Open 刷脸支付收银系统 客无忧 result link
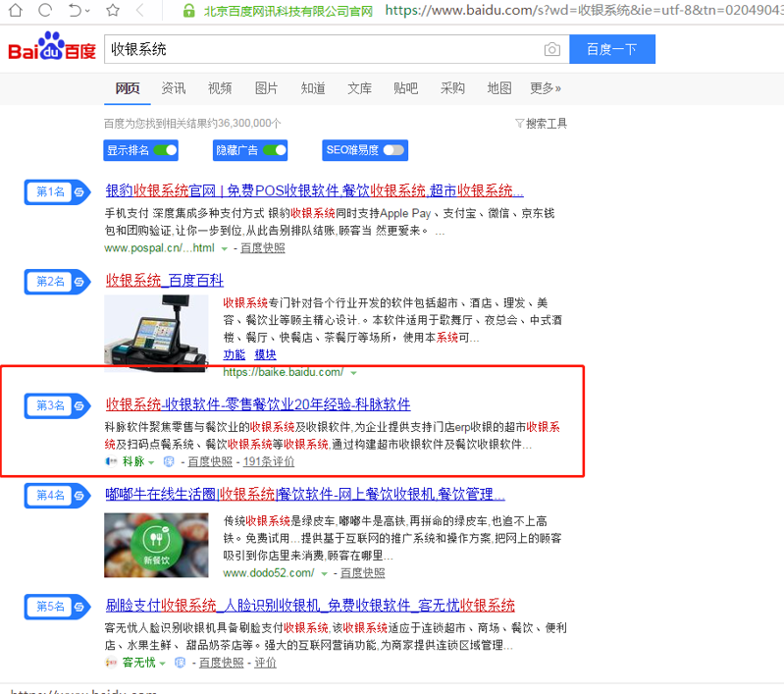This screenshot has height=694, width=784. (x=310, y=606)
